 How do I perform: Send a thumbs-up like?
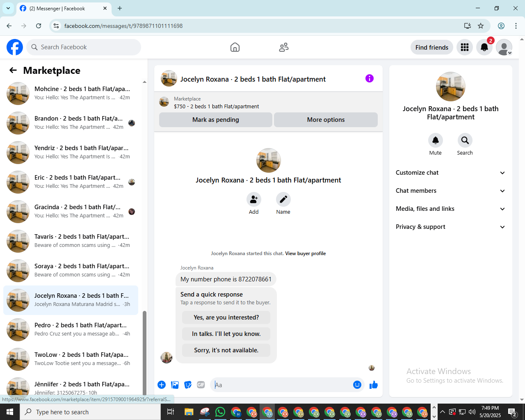point(374,385)
